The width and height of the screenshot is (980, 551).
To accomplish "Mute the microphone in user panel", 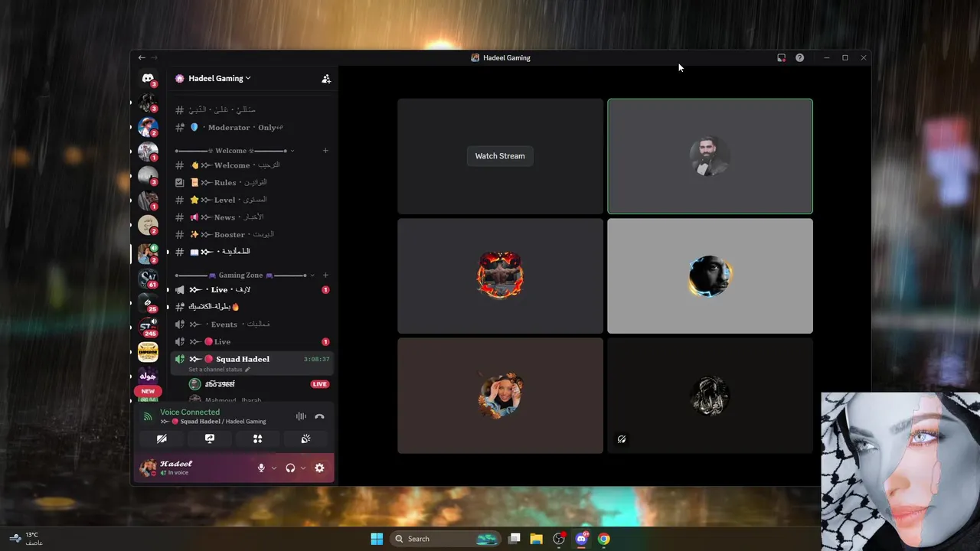I will pyautogui.click(x=261, y=468).
